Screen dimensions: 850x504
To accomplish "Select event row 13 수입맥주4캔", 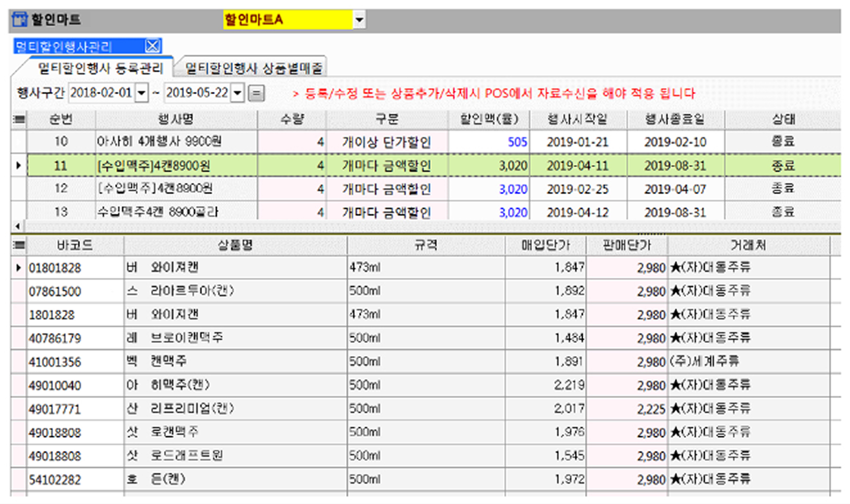I will pos(158,212).
